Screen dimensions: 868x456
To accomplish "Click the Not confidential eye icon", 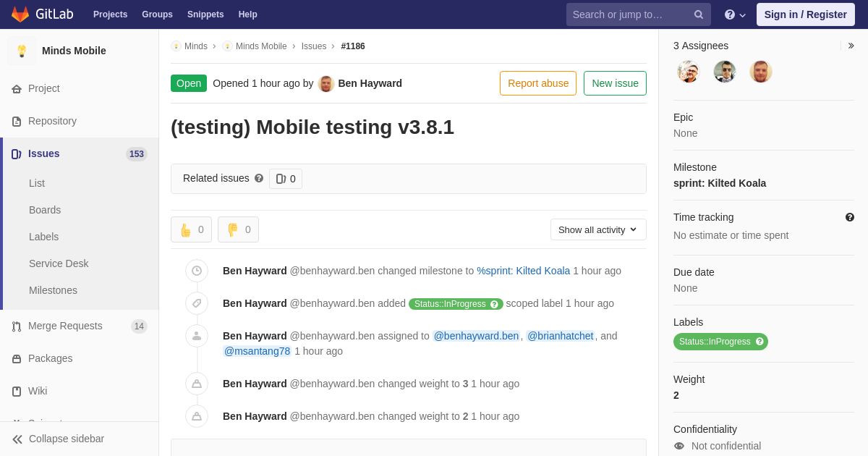I will (x=679, y=446).
